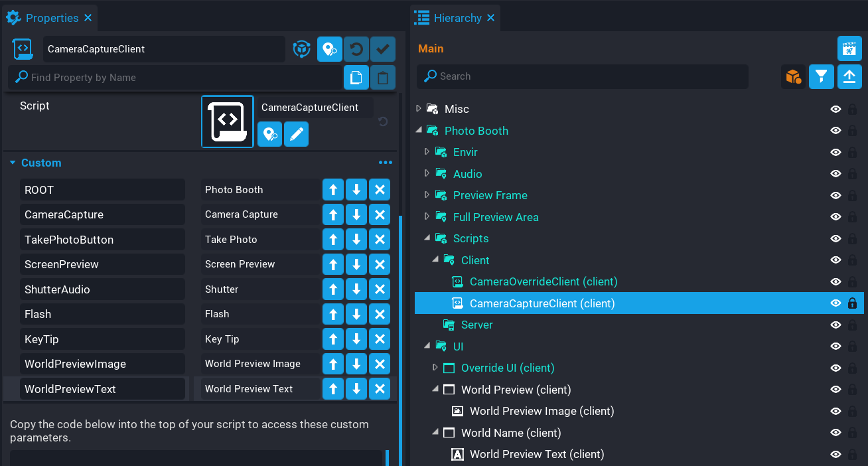The image size is (868, 466).
Task: Click the parse script refresh arrow icon
Action: tap(383, 121)
